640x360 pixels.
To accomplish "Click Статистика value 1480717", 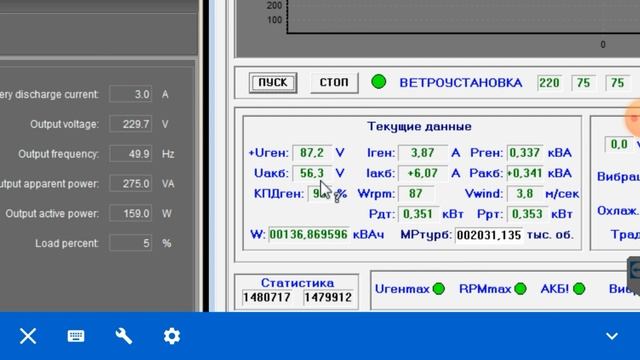I will click(267, 298).
